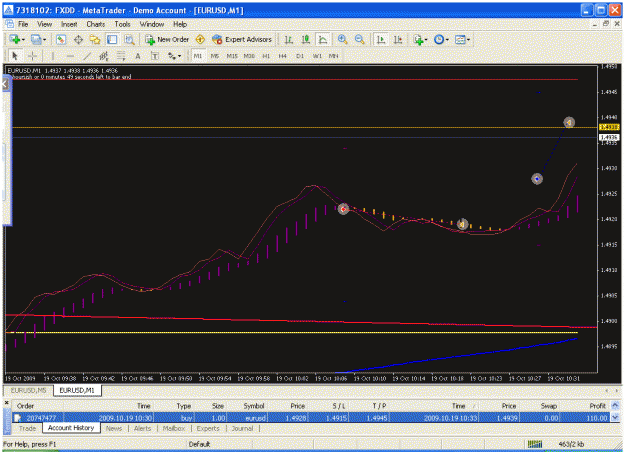Open the Profiles toolbar icon
This screenshot has height=452, width=625.
coord(36,39)
